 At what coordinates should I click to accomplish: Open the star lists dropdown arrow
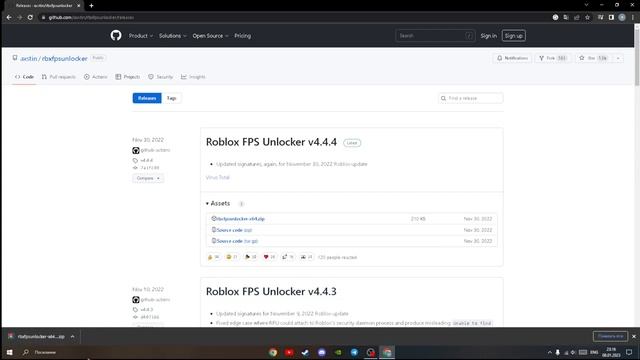coord(618,58)
